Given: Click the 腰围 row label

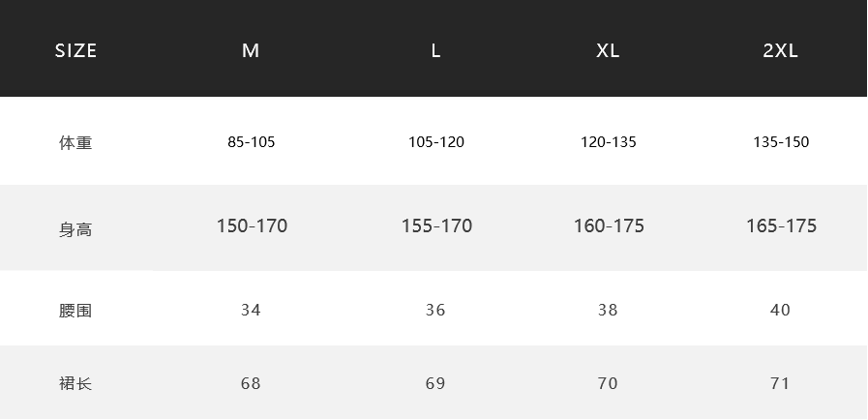Looking at the screenshot, I should (x=75, y=311).
